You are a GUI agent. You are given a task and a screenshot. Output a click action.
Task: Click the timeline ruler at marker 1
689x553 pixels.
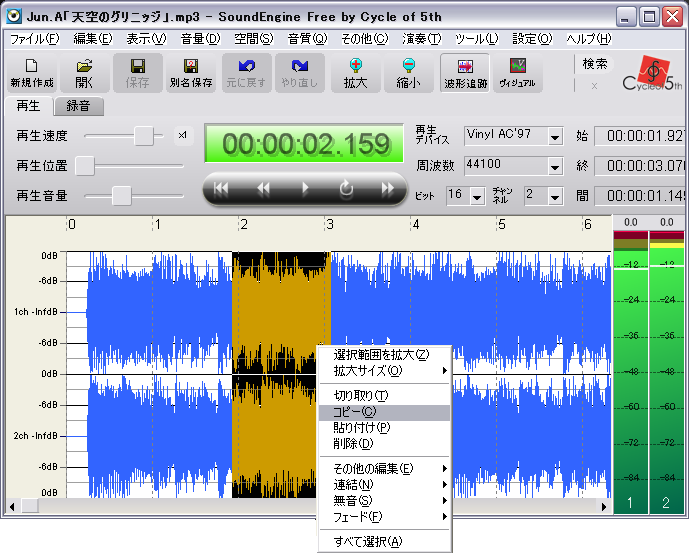click(158, 225)
